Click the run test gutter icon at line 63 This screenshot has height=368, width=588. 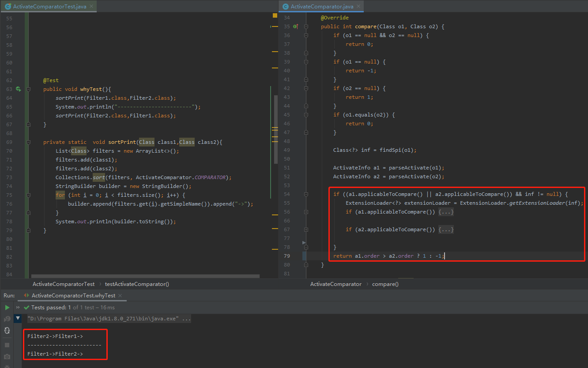(19, 89)
